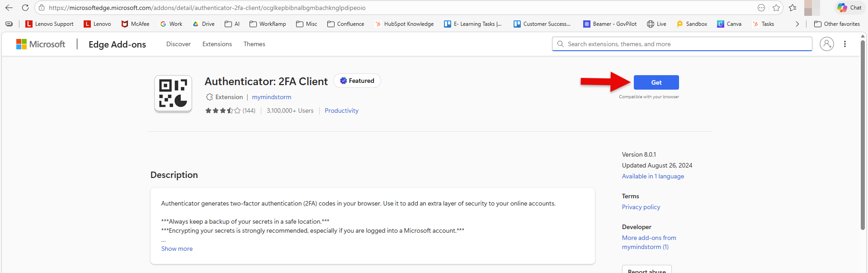Image resolution: width=868 pixels, height=273 pixels.
Task: Expand more favorites chevron
Action: [797, 24]
